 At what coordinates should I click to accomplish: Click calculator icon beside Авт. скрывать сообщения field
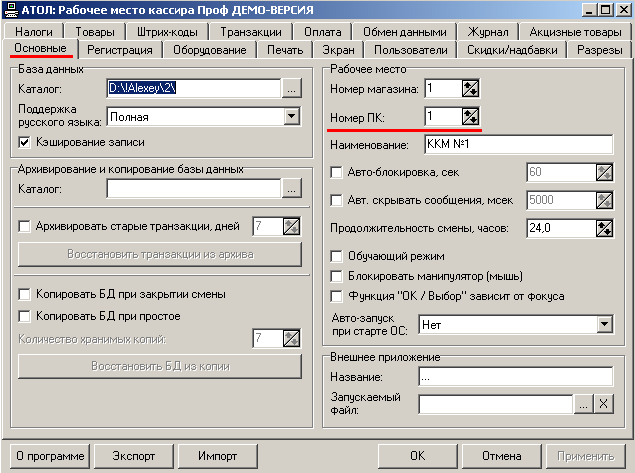tap(604, 200)
